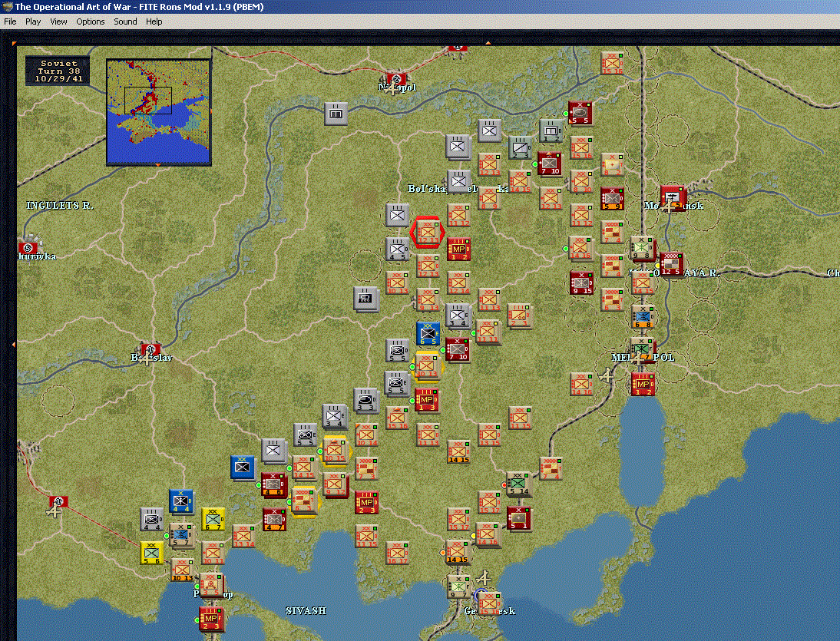The width and height of the screenshot is (840, 641).
Task: Click the German flag marker at Berislav
Action: 150,351
